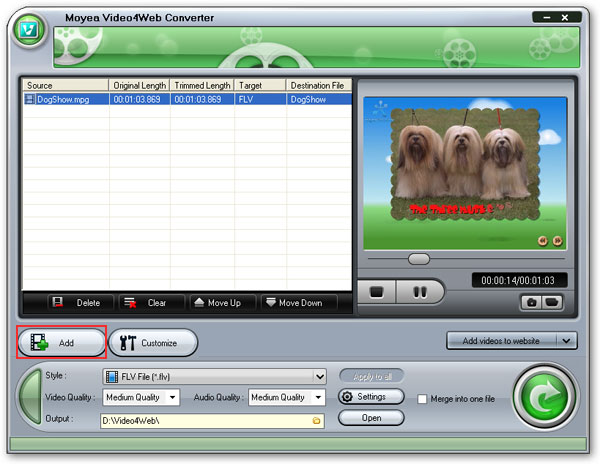The height and width of the screenshot is (464, 600).
Task: Expand the Add videos to website arrow
Action: pyautogui.click(x=566, y=340)
